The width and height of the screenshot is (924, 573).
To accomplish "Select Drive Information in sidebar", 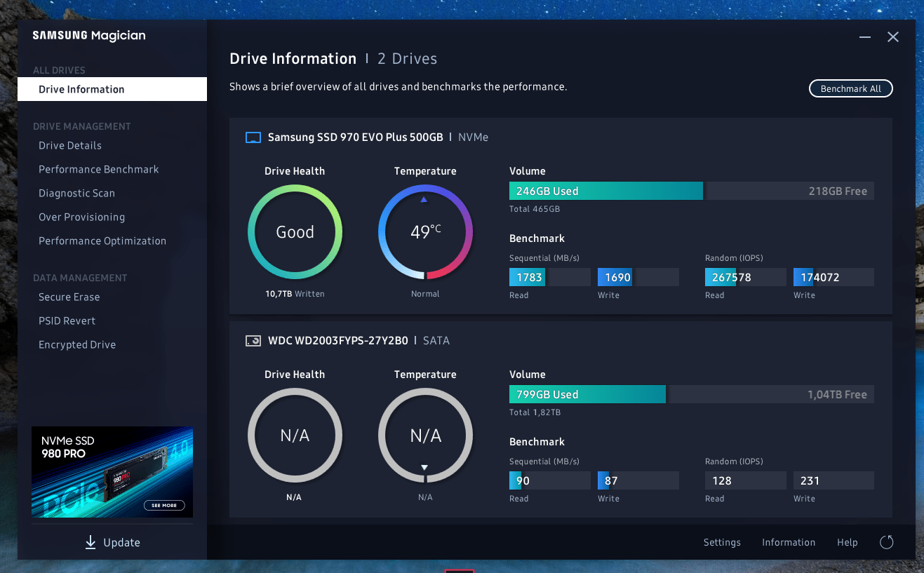I will click(x=112, y=89).
